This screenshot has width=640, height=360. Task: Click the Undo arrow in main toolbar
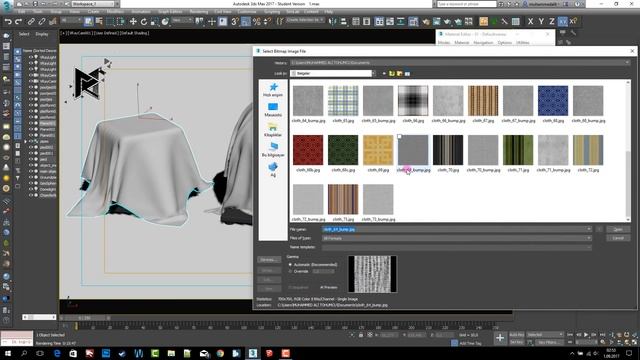pyautogui.click(x=8, y=22)
